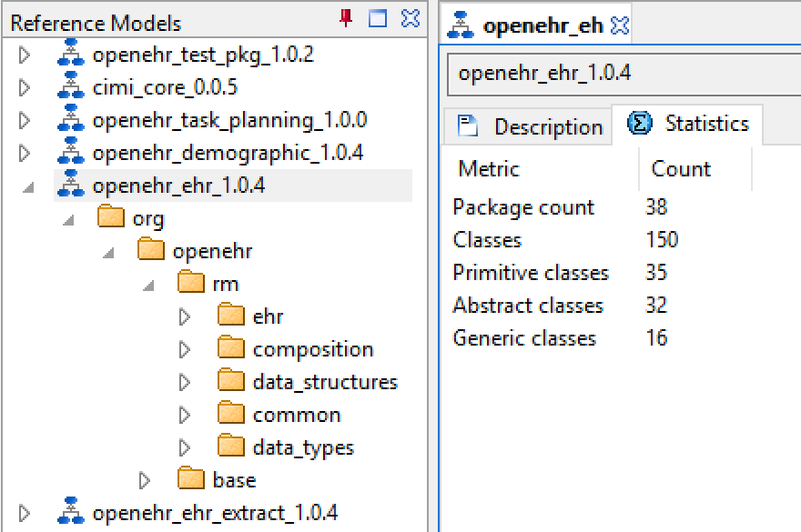Click the Statistics sigma icon
Screen dimensions: 801x532
639,123
